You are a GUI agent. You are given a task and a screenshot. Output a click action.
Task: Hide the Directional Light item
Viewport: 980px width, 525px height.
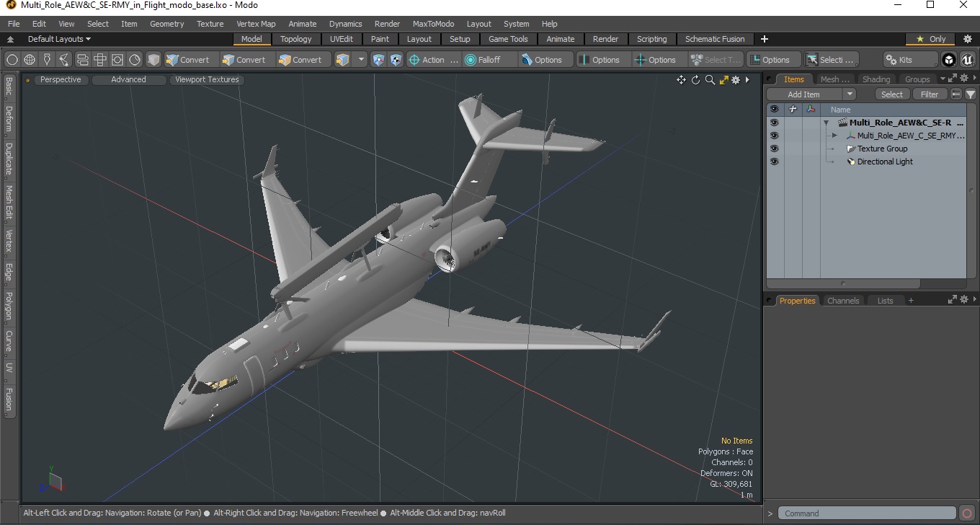tap(774, 162)
